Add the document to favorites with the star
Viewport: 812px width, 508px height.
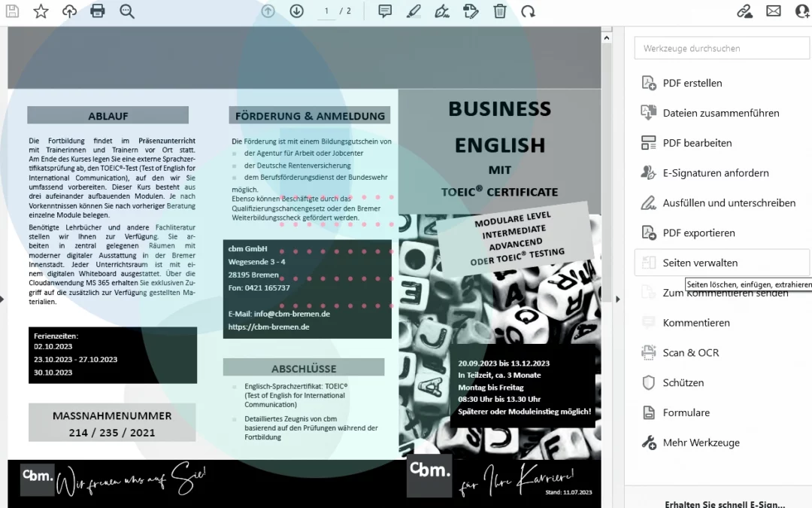(41, 11)
